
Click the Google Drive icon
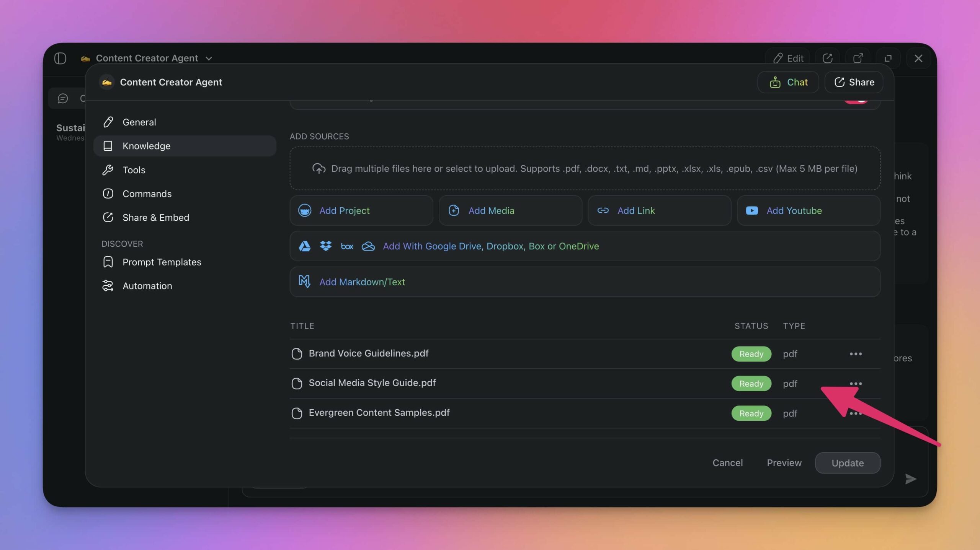[304, 246]
